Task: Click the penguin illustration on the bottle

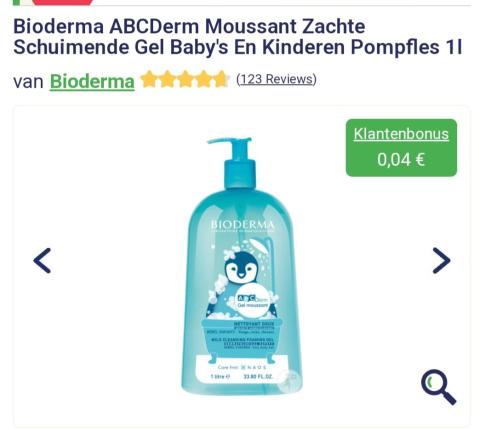Action: tap(241, 269)
